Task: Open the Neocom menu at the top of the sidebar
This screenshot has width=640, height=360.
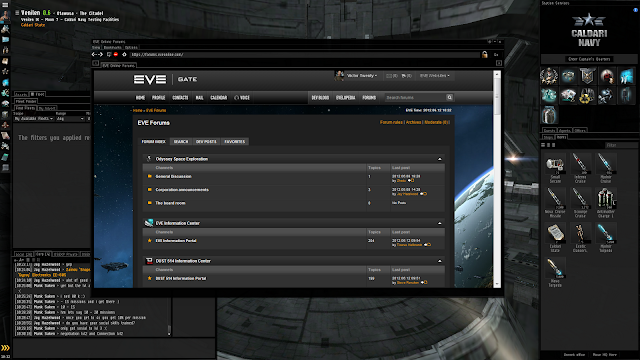Action: click(5, 4)
